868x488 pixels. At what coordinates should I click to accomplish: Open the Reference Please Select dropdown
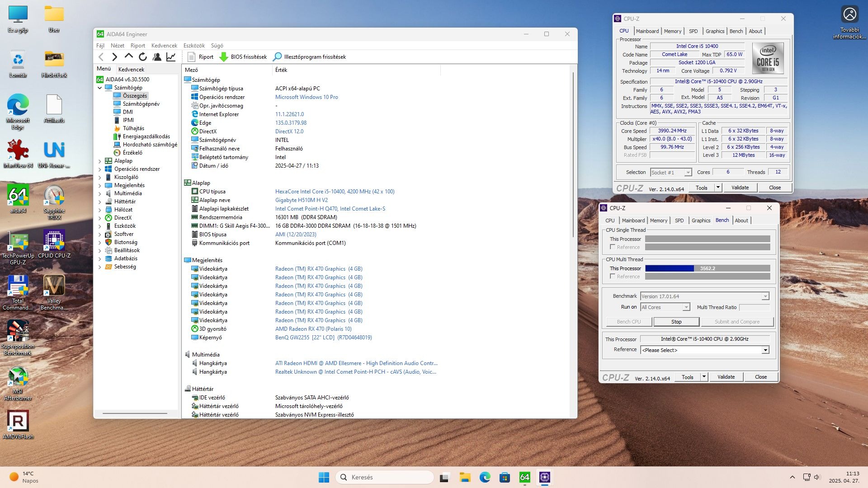pos(765,350)
